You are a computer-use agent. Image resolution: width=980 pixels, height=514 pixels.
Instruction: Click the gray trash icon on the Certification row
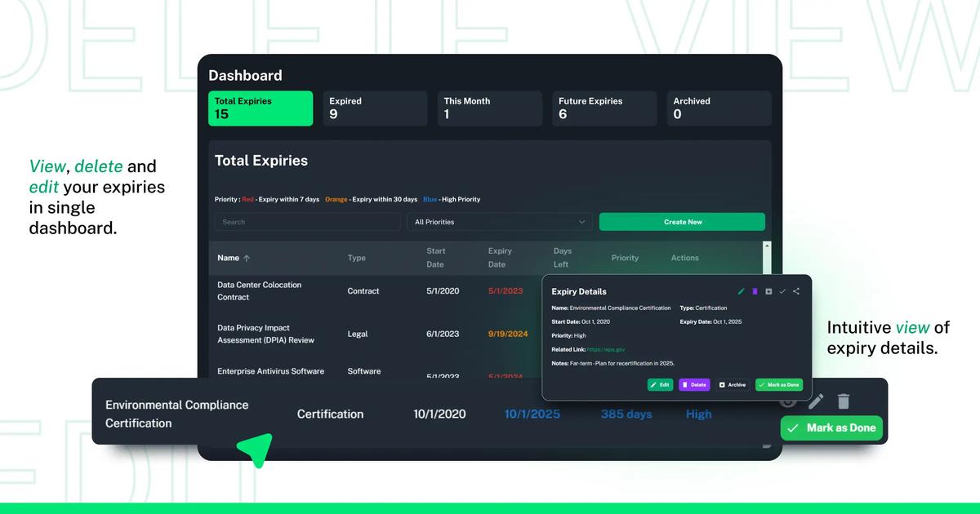click(x=844, y=401)
